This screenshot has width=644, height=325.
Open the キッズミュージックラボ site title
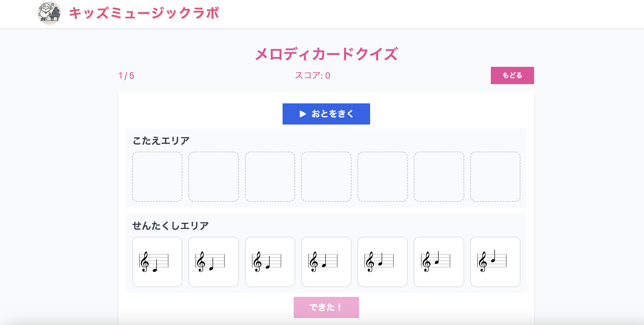pos(144,13)
